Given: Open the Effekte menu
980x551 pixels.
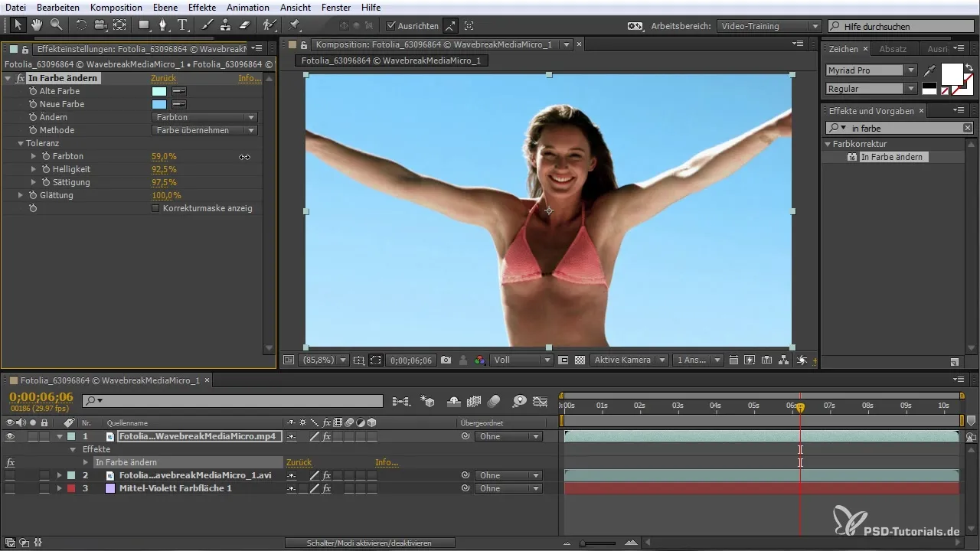Looking at the screenshot, I should coord(202,7).
